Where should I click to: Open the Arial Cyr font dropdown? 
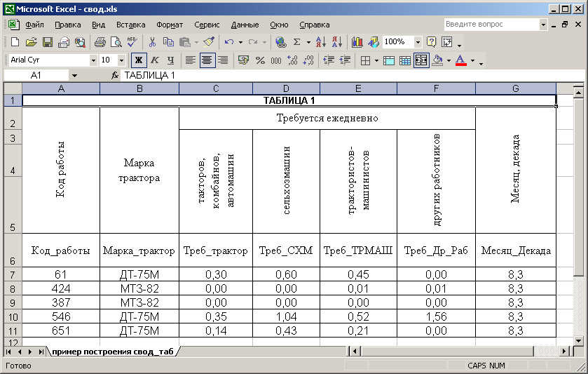coord(93,60)
